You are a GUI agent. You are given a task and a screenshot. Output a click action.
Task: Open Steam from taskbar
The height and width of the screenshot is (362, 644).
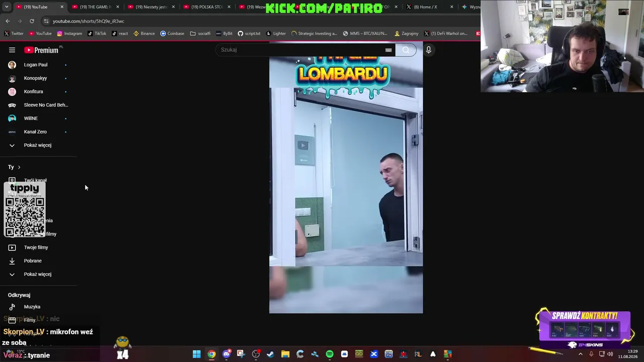coord(271,354)
